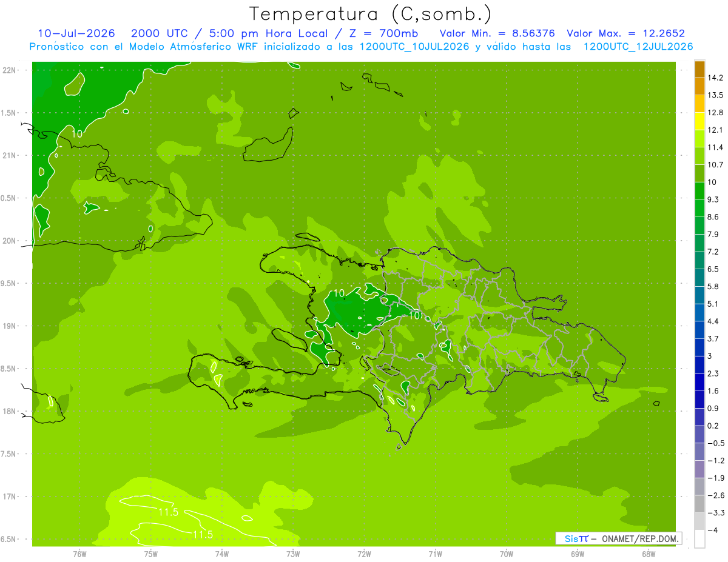The height and width of the screenshot is (562, 728).
Task: Click colorbar value '14.2'
Action: tap(716, 78)
